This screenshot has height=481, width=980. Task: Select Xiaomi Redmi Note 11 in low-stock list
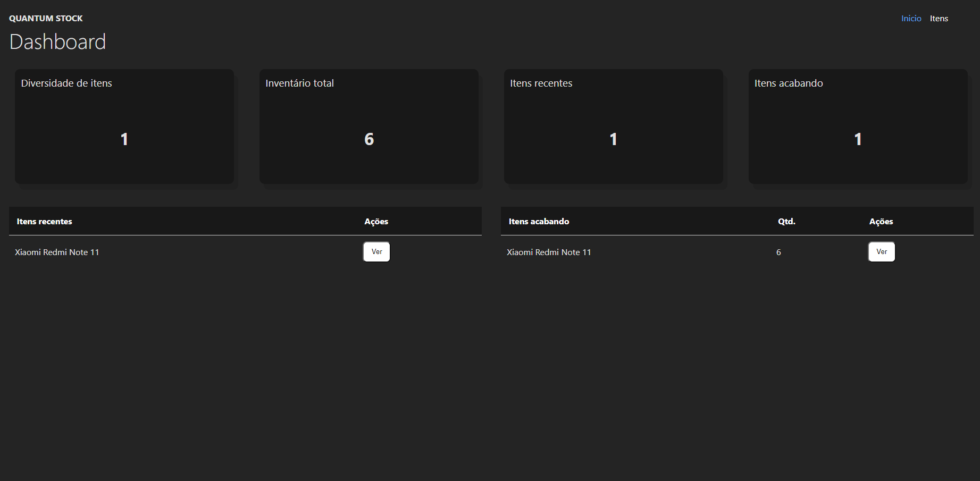[549, 252]
